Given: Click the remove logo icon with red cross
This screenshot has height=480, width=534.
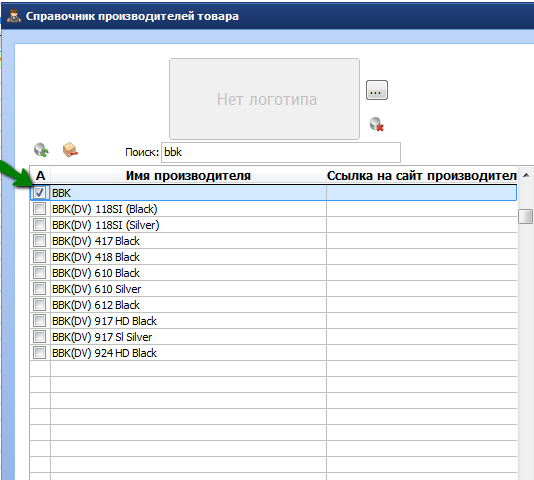Looking at the screenshot, I should (x=377, y=124).
